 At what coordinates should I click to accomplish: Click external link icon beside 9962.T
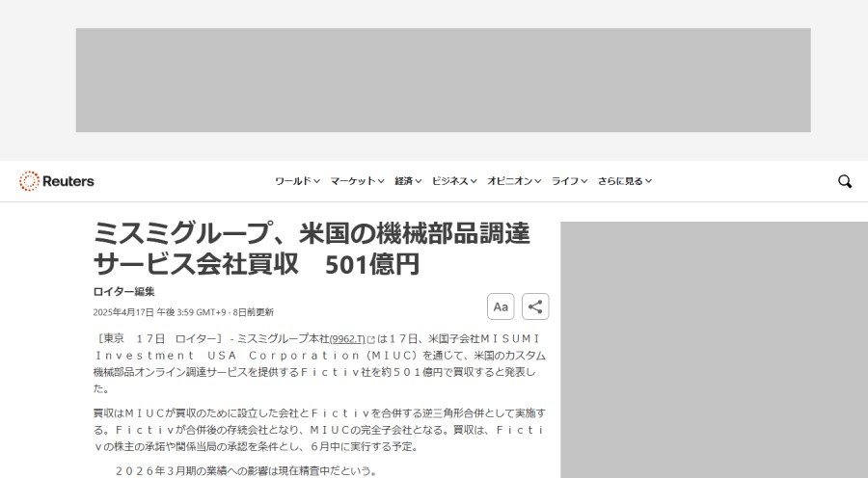[371, 339]
